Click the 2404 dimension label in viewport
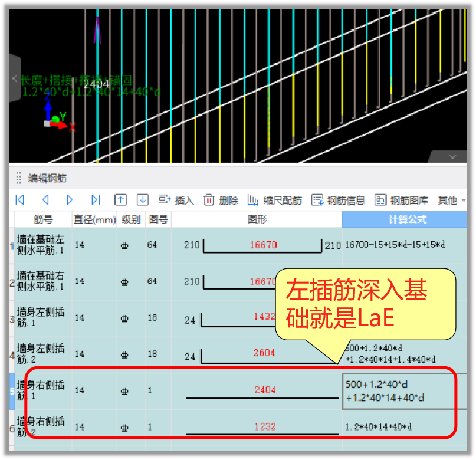This screenshot has height=460, width=476. (x=96, y=84)
